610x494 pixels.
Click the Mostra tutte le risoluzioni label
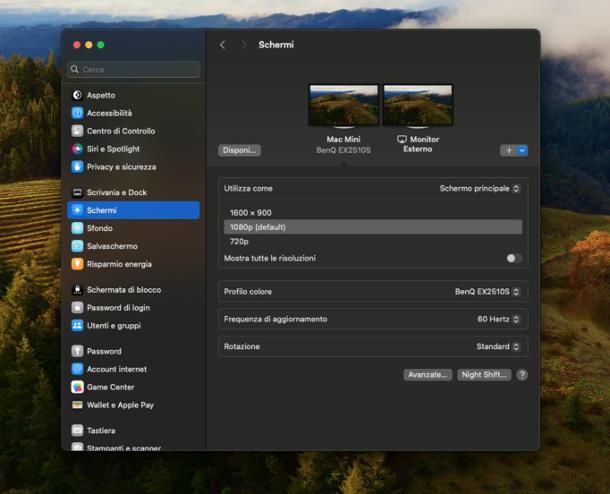pyautogui.click(x=270, y=258)
